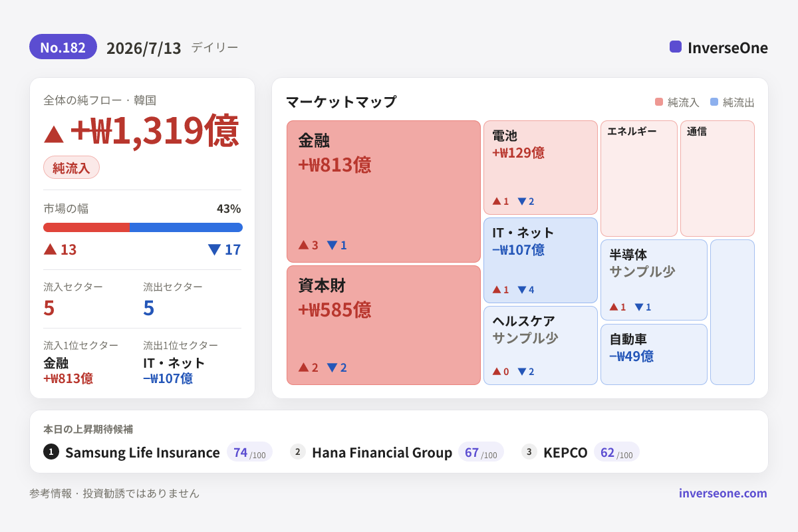Viewport: 798px width, 532px height.
Task: Click the blue decliners triangle showing 17
Action: click(x=214, y=249)
